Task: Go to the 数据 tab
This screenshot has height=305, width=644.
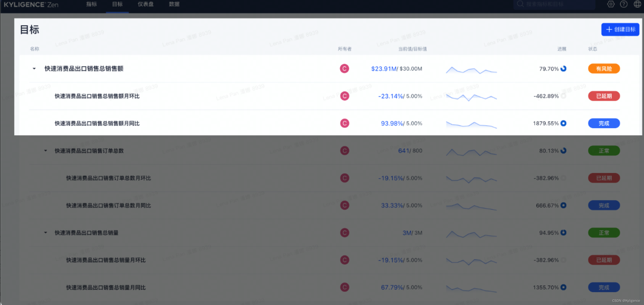Action: click(174, 4)
